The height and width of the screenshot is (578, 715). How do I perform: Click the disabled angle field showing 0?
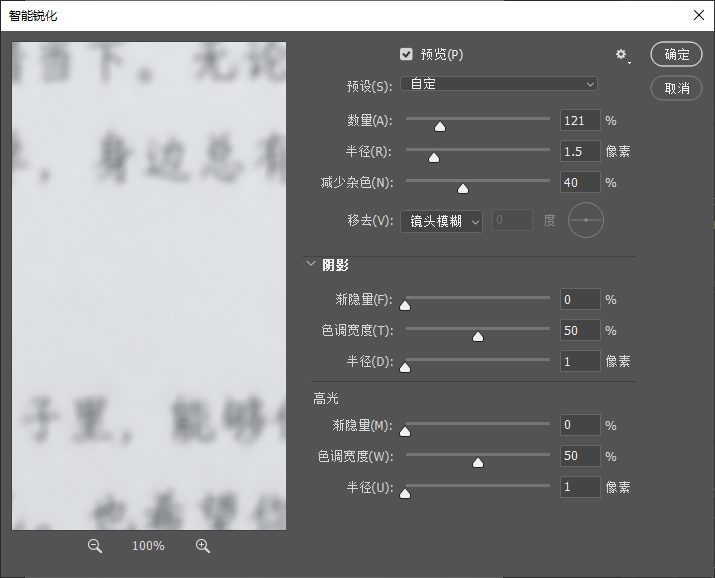tap(512, 220)
